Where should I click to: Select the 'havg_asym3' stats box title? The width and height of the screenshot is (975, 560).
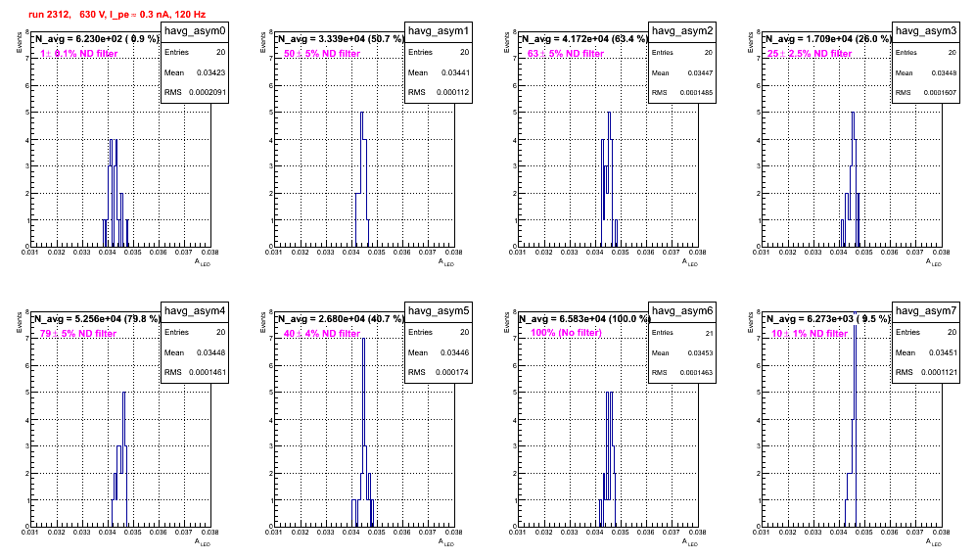(x=926, y=30)
